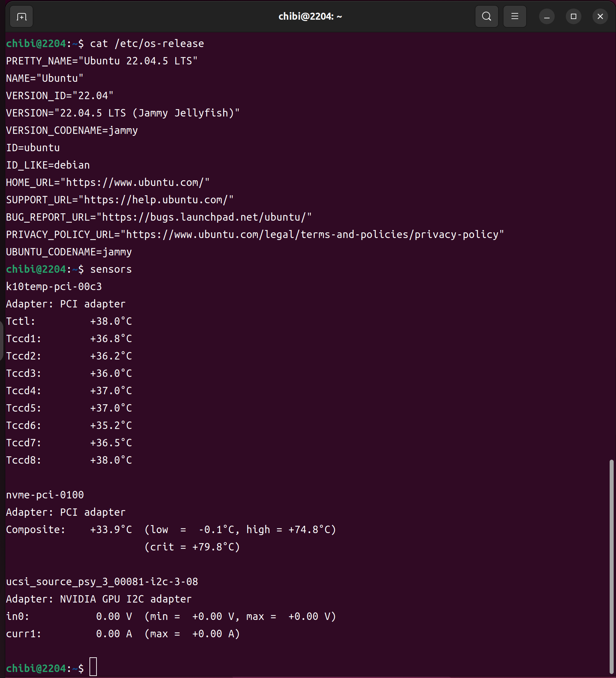
Task: Click the Composite +33.9°C value
Action: coord(111,530)
